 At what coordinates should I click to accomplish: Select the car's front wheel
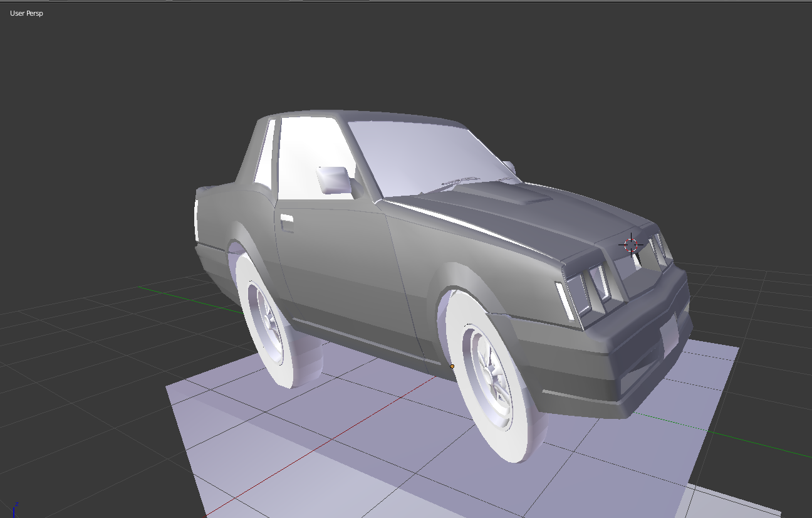pos(496,376)
